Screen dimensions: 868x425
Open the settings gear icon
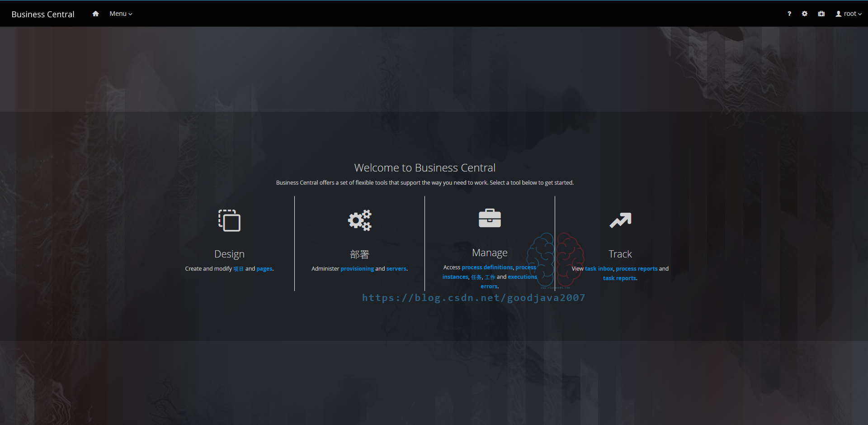click(805, 14)
